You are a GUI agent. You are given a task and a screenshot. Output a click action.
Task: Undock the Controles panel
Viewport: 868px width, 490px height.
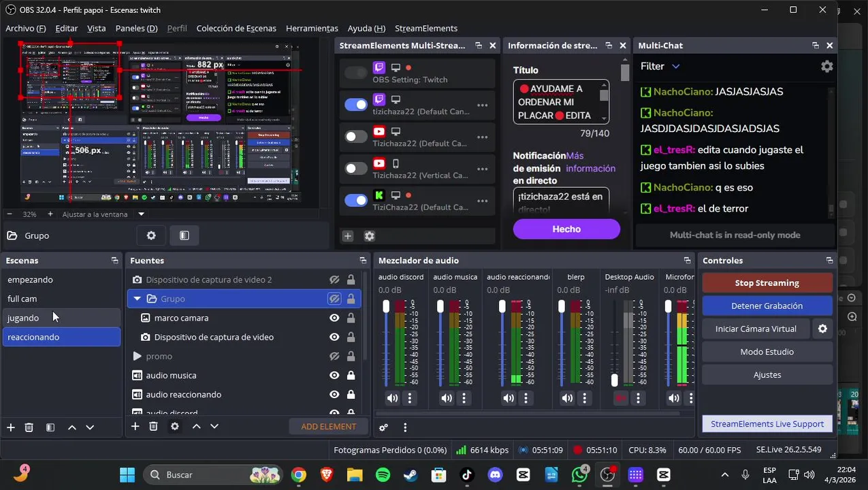click(x=829, y=261)
